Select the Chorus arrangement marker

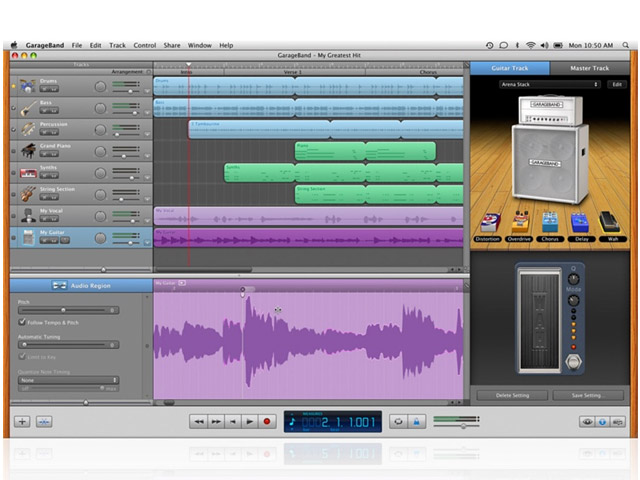pos(428,72)
